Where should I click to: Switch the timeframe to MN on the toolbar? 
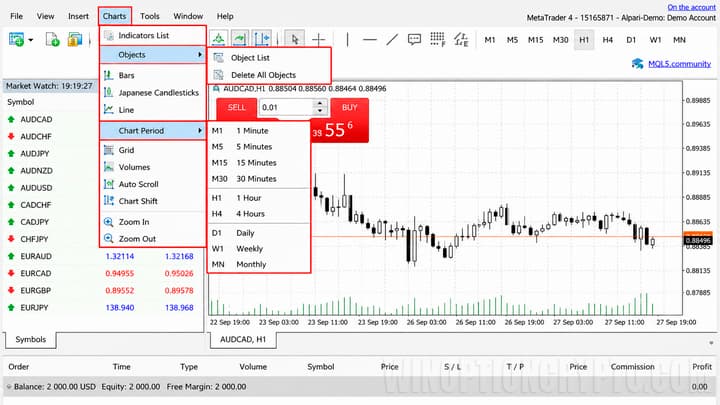679,40
